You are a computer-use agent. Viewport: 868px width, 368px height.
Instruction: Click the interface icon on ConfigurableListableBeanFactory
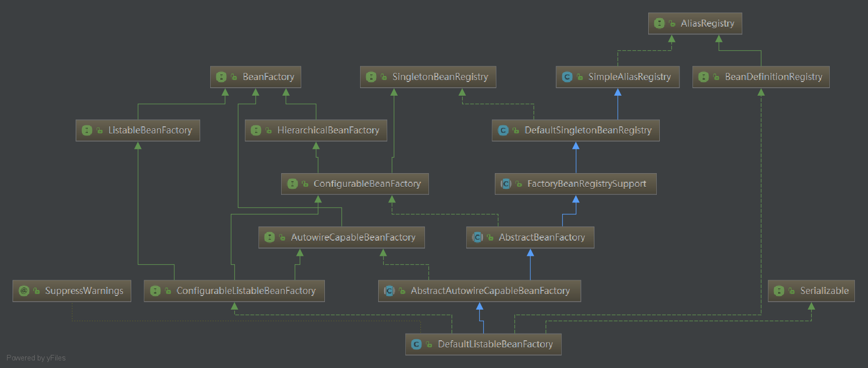[x=155, y=290]
